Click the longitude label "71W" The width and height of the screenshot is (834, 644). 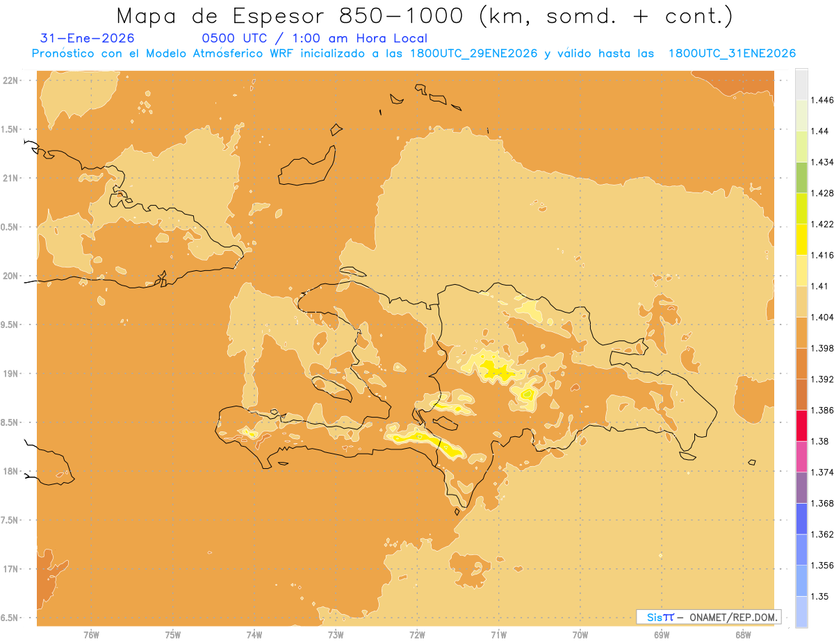pos(498,635)
